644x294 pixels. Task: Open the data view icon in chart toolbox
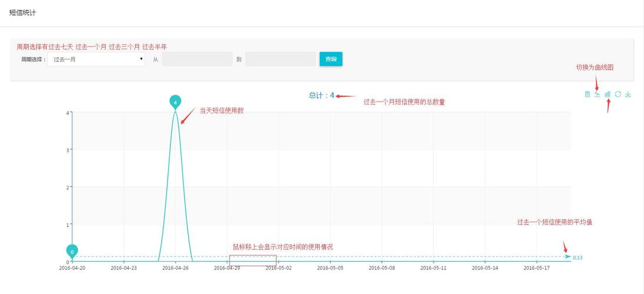588,94
